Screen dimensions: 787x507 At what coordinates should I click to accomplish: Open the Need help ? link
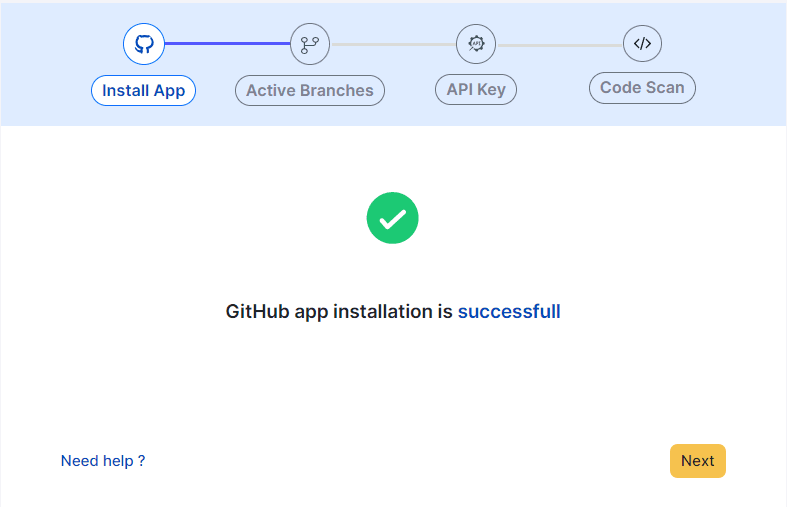click(103, 461)
